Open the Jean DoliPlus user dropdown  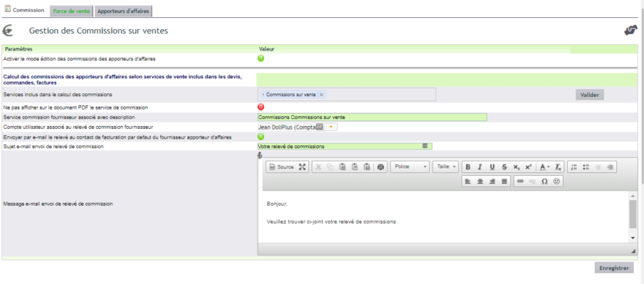(331, 127)
